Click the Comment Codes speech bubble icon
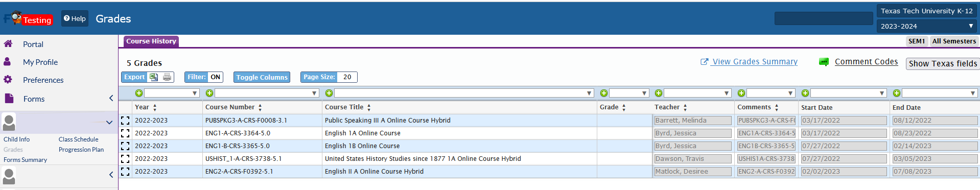The width and height of the screenshot is (980, 190). pyautogui.click(x=824, y=62)
